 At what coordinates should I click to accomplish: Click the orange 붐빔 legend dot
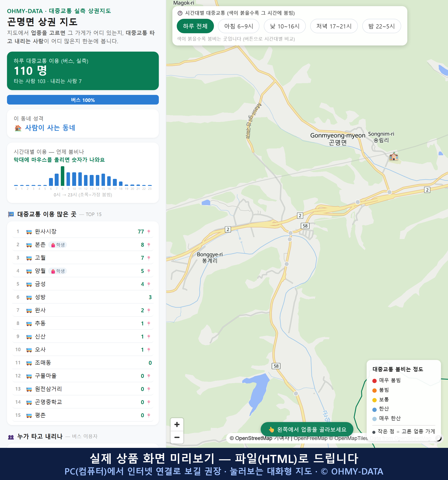click(374, 390)
